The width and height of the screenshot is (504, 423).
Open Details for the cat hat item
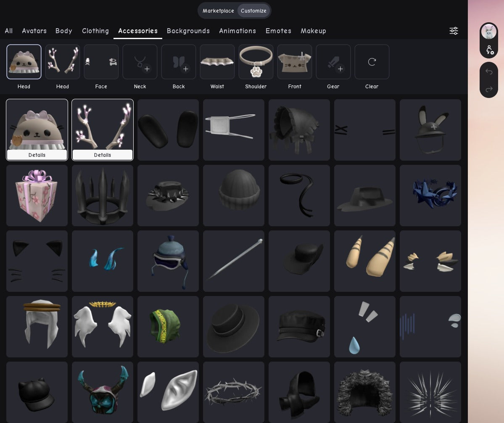pyautogui.click(x=37, y=155)
